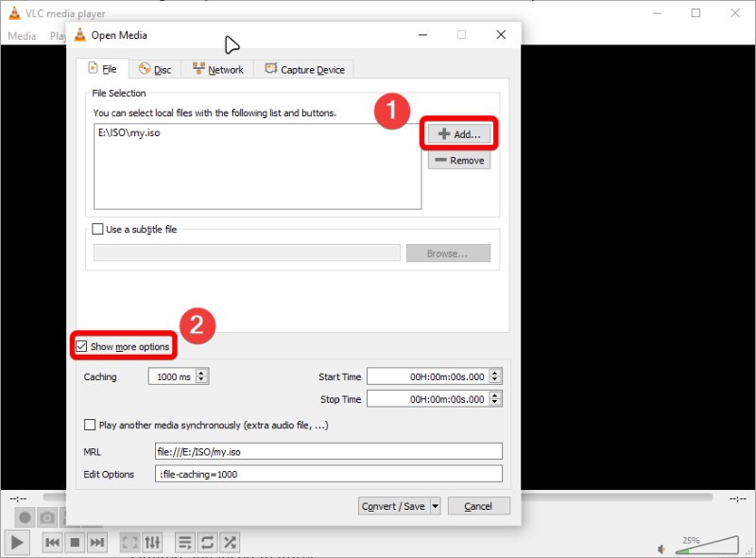Skip to Next media in VLC controls
This screenshot has width=756, height=558.
pyautogui.click(x=97, y=542)
